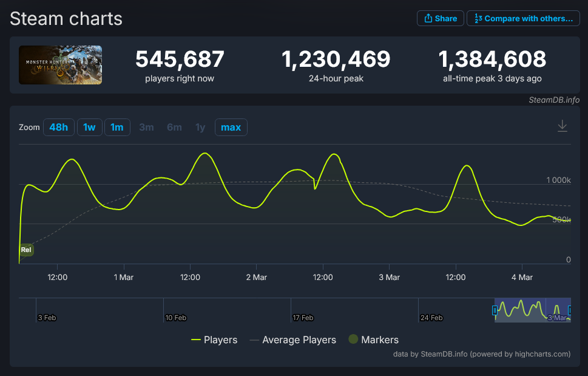Set zoom range to 1w

tap(89, 127)
